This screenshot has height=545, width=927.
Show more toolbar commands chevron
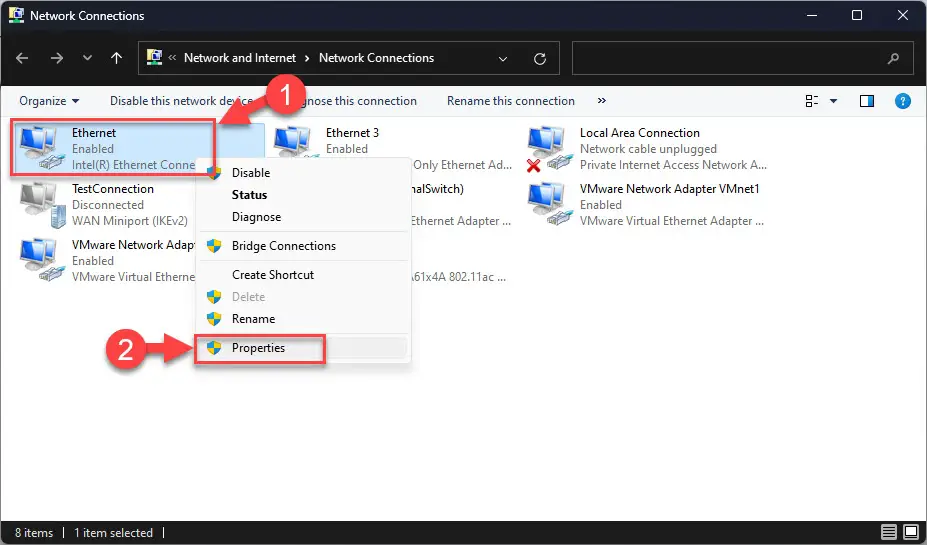click(601, 101)
